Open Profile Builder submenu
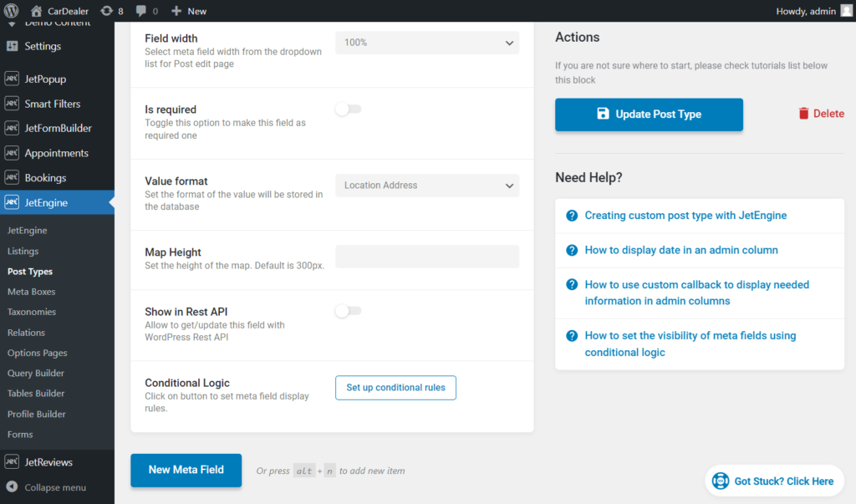Viewport: 856px width, 504px height. [x=37, y=414]
